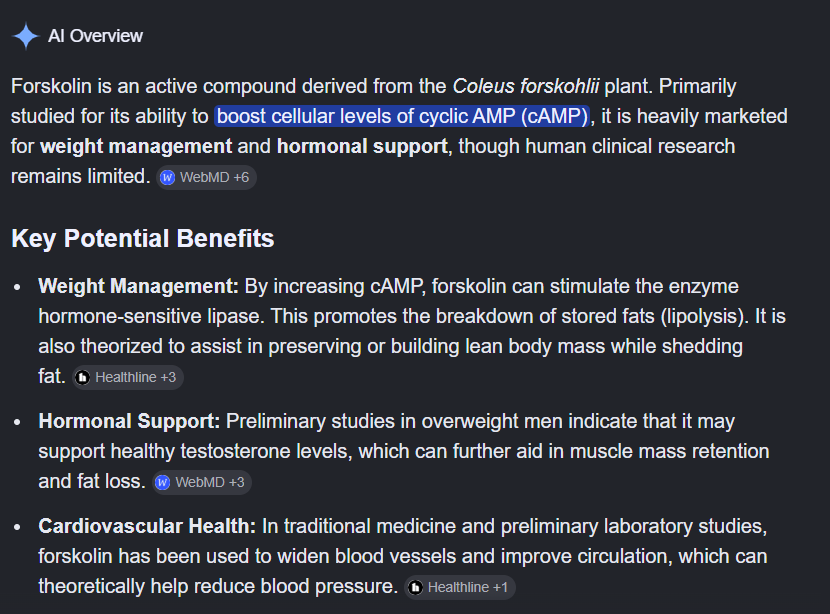This screenshot has height=614, width=830.
Task: Click bold 'hormonal support' in the intro paragraph
Action: (362, 147)
